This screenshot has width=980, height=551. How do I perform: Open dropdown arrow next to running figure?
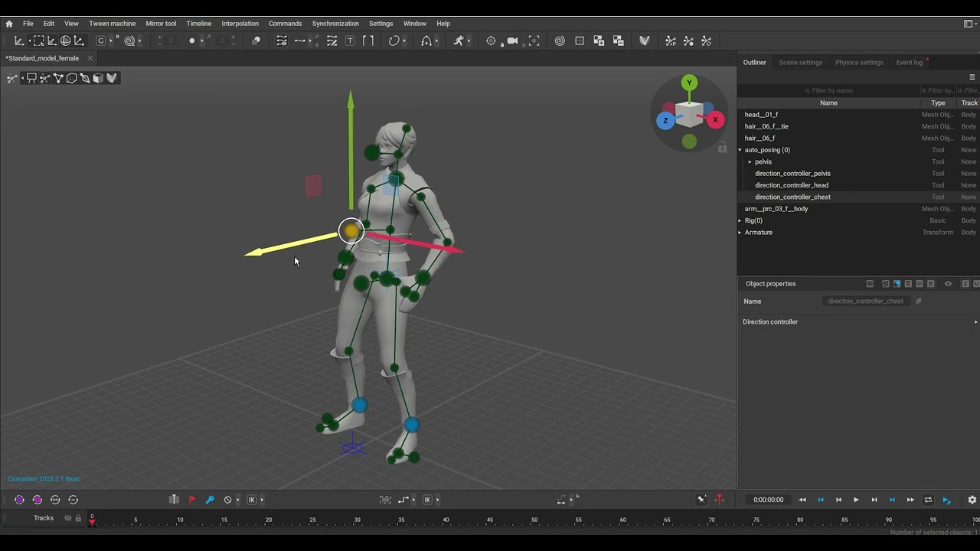click(x=469, y=41)
